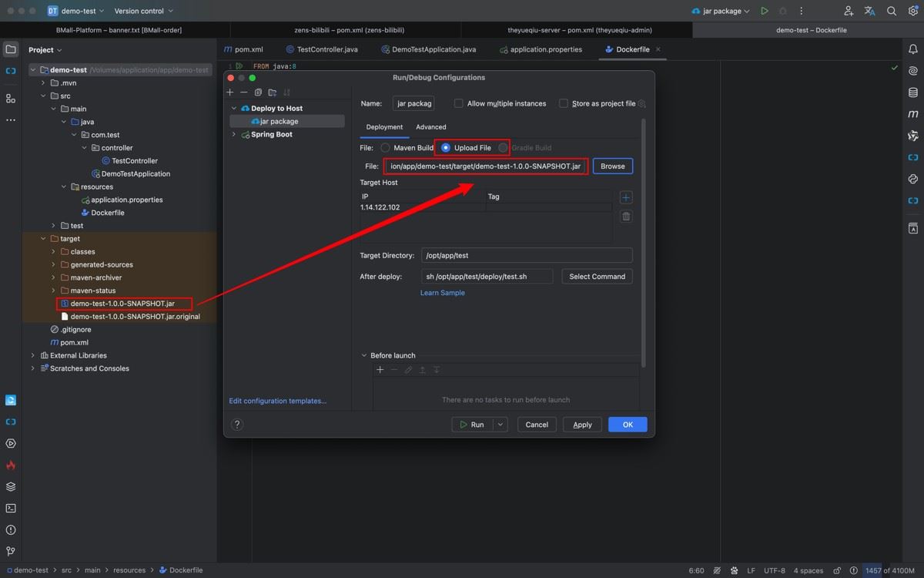Screen dimensions: 924x578
Task: Click the Browse button
Action: [x=612, y=166]
